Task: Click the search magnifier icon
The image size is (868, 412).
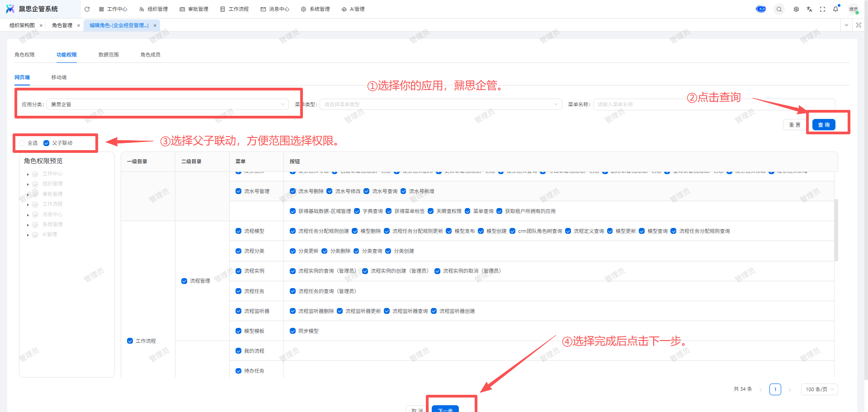Action: point(779,9)
